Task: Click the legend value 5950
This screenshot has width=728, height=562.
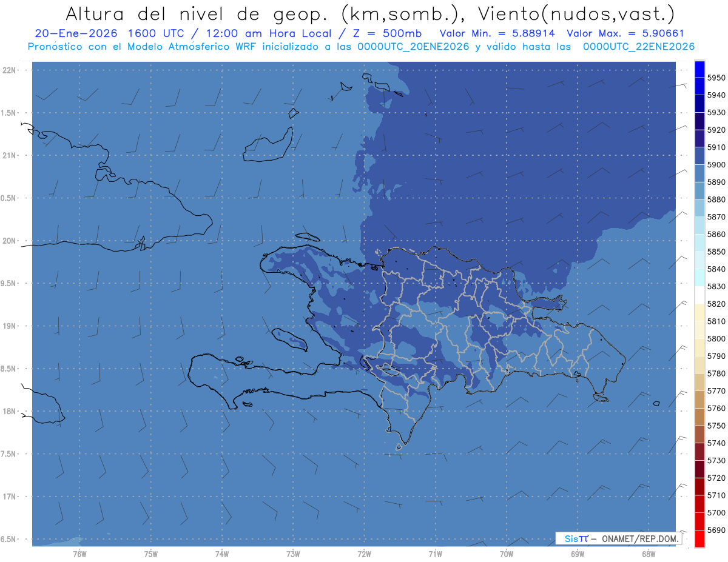Action: 716,78
